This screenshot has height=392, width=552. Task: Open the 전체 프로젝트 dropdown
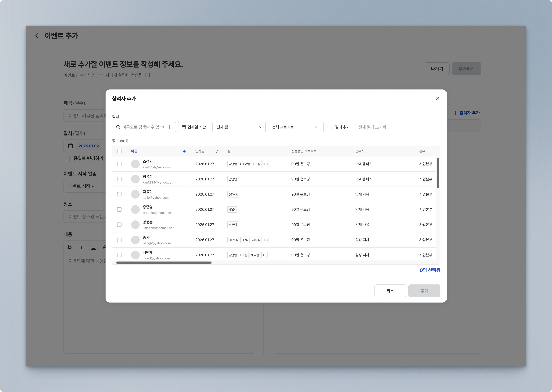point(294,127)
